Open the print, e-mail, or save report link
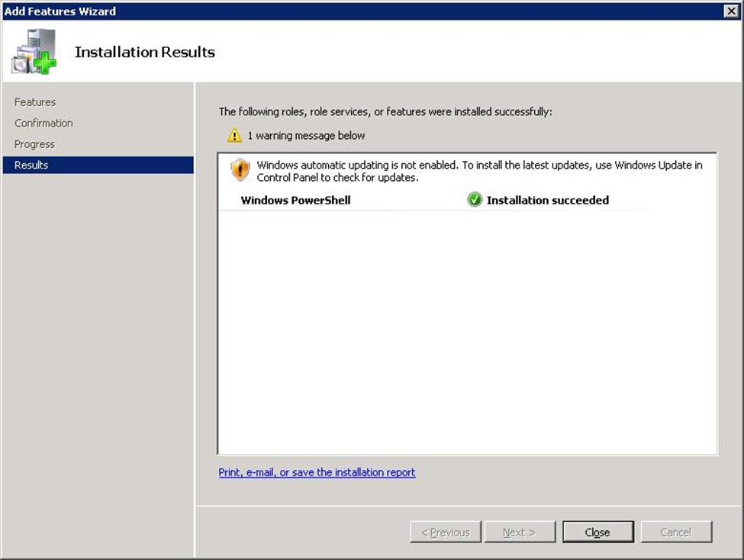This screenshot has height=560, width=744. click(317, 472)
